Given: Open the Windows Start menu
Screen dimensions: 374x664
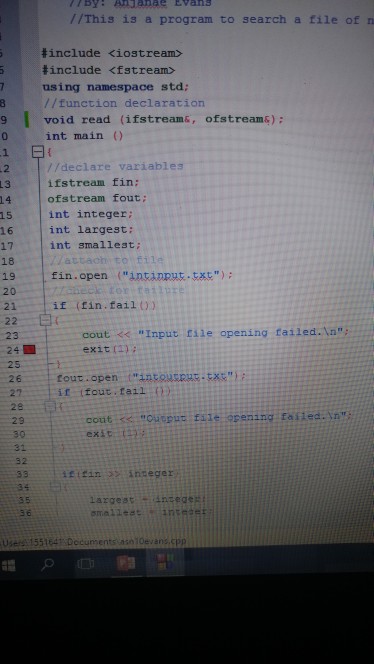Looking at the screenshot, I should [8, 565].
